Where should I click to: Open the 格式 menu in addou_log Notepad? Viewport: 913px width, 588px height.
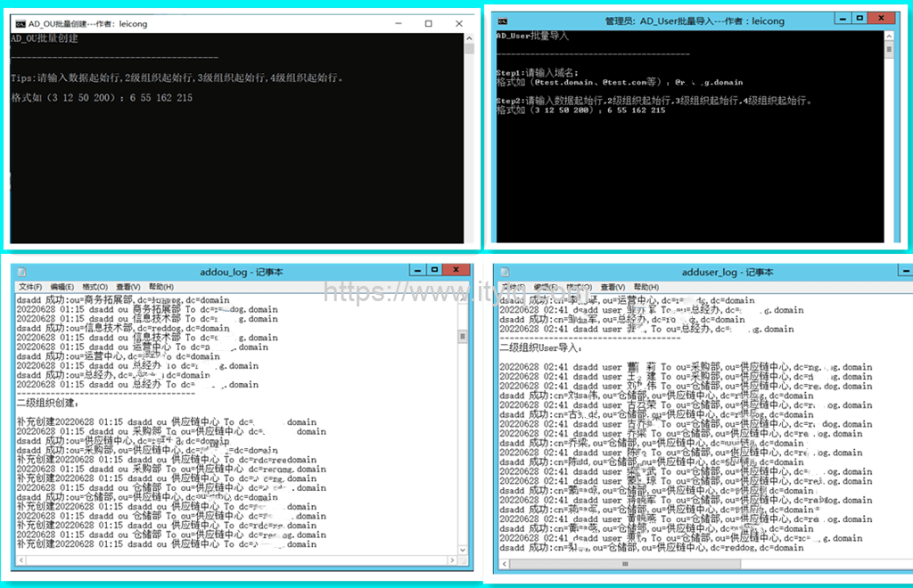tap(95, 287)
